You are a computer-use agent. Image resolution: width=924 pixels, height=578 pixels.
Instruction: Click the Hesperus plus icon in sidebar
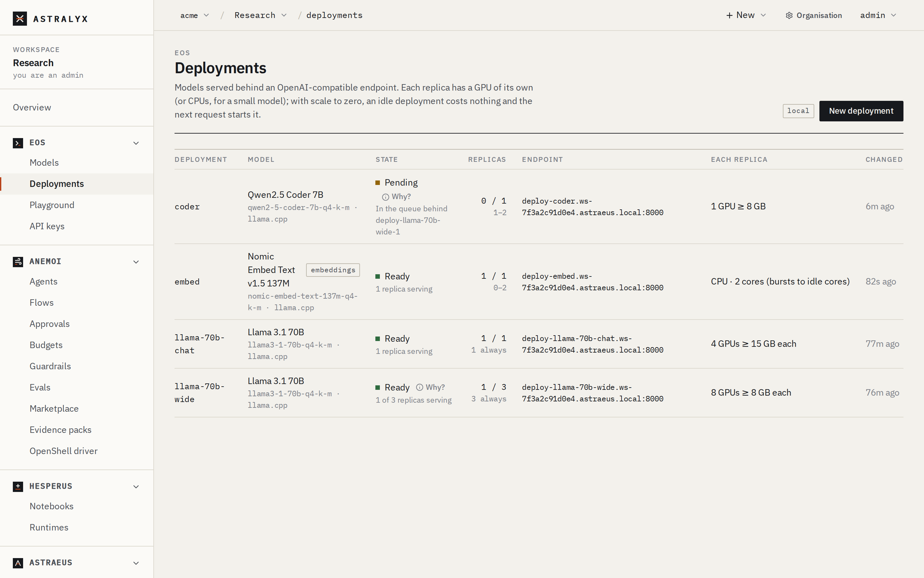pyautogui.click(x=18, y=486)
